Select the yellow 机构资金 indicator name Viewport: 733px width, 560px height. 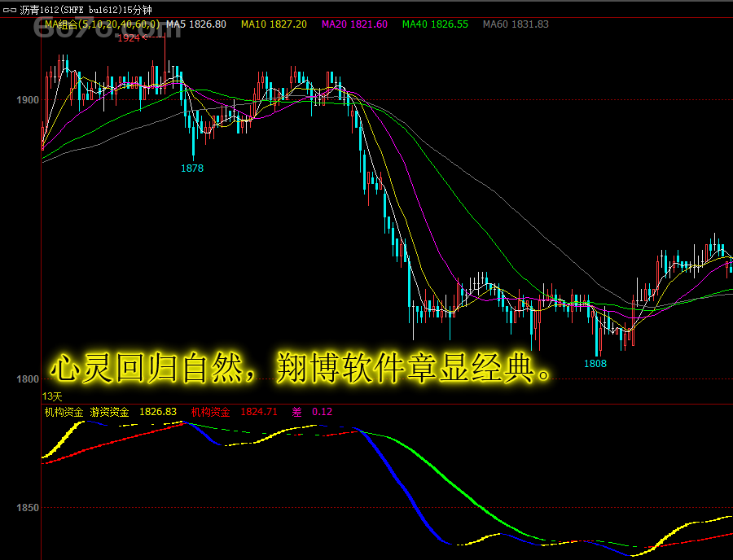[64, 412]
